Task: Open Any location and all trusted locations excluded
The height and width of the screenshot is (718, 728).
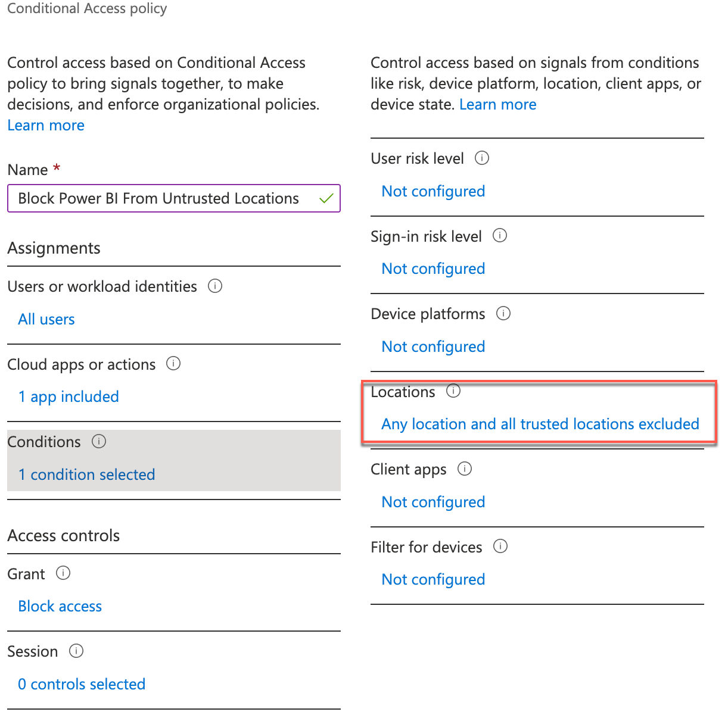Action: pos(540,424)
